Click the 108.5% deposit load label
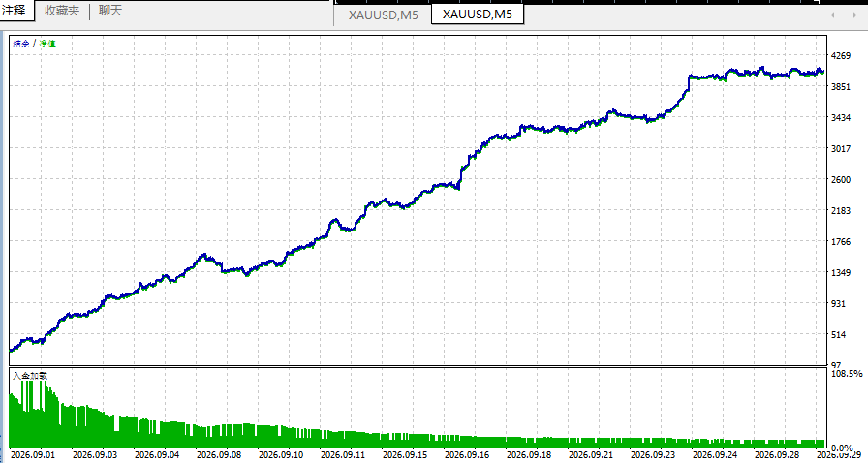 pyautogui.click(x=847, y=374)
